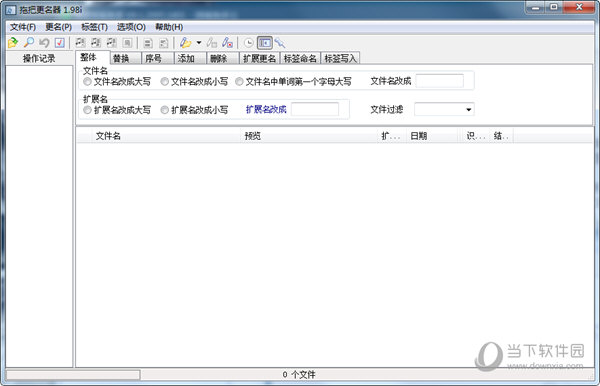Sort by the 扩... column header
Screen dimensions: 600x386
pyautogui.click(x=391, y=136)
